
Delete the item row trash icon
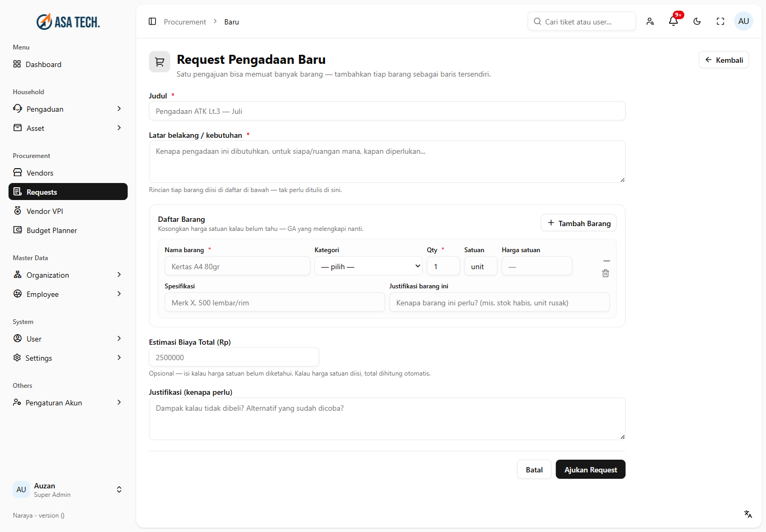pos(605,273)
